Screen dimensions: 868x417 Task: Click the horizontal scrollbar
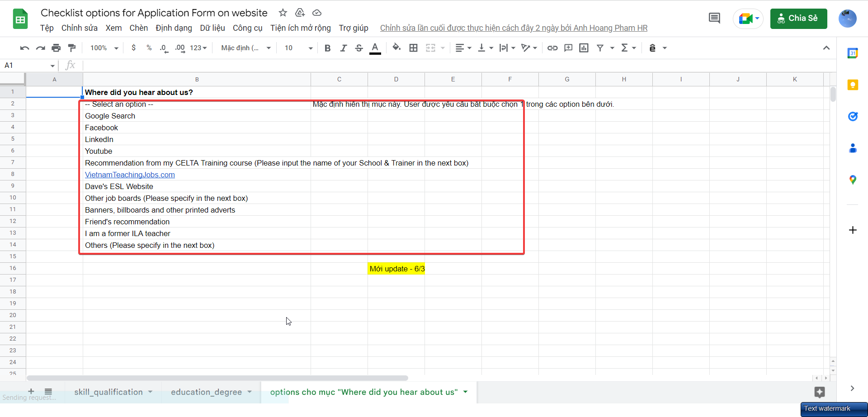[217, 378]
